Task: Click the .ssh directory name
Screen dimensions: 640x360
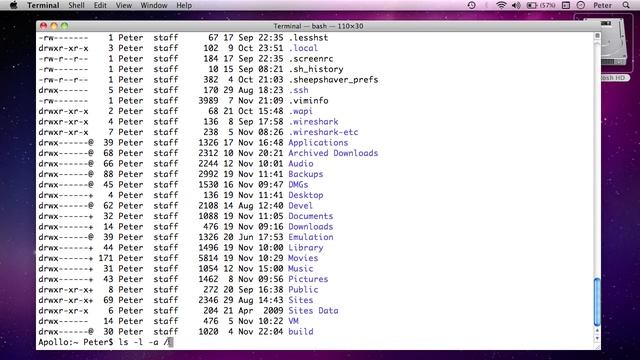Action: click(298, 90)
